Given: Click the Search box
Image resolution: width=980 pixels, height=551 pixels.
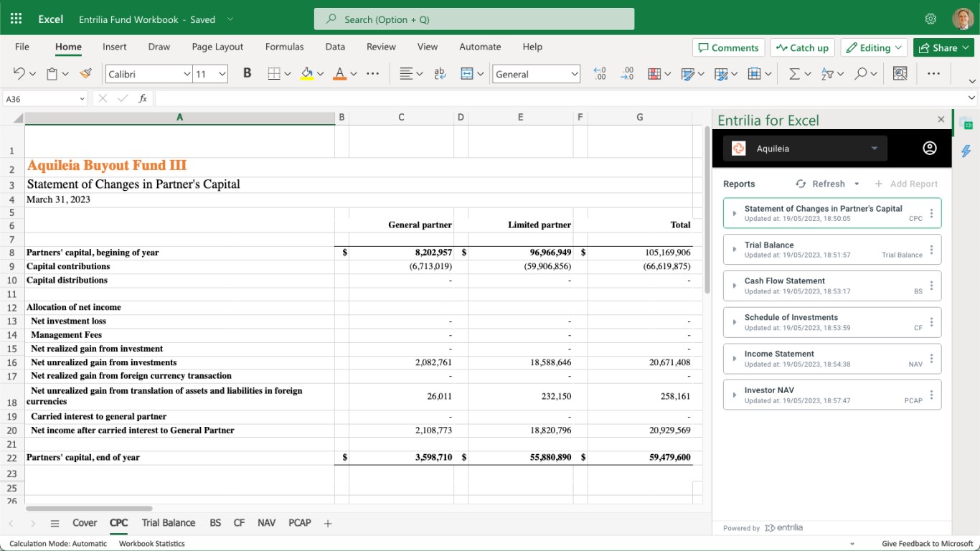Looking at the screenshot, I should [x=474, y=19].
